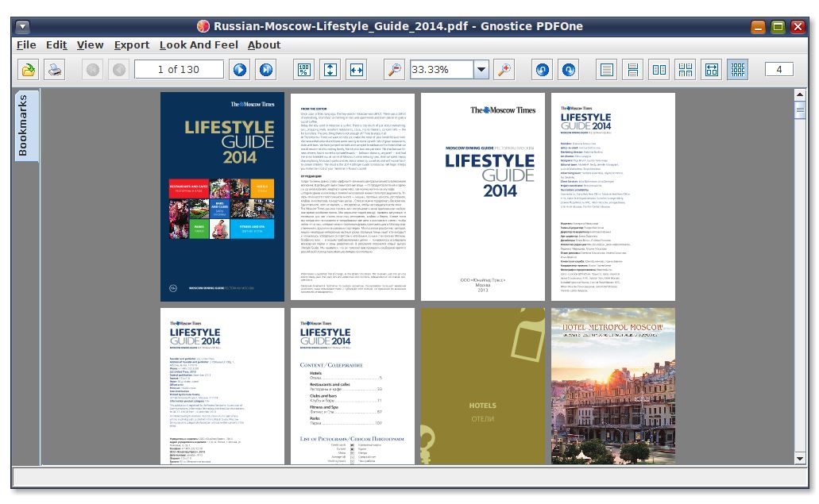
Task: Maximize the PDFOne window
Action: [778, 27]
